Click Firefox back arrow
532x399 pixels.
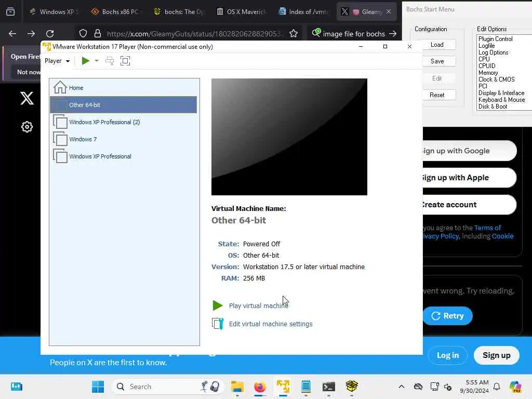pos(12,34)
